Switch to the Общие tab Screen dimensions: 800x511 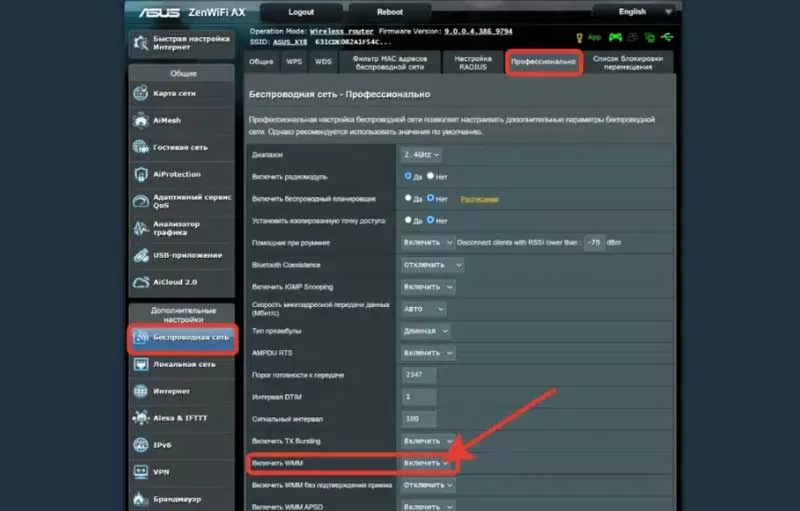(261, 62)
